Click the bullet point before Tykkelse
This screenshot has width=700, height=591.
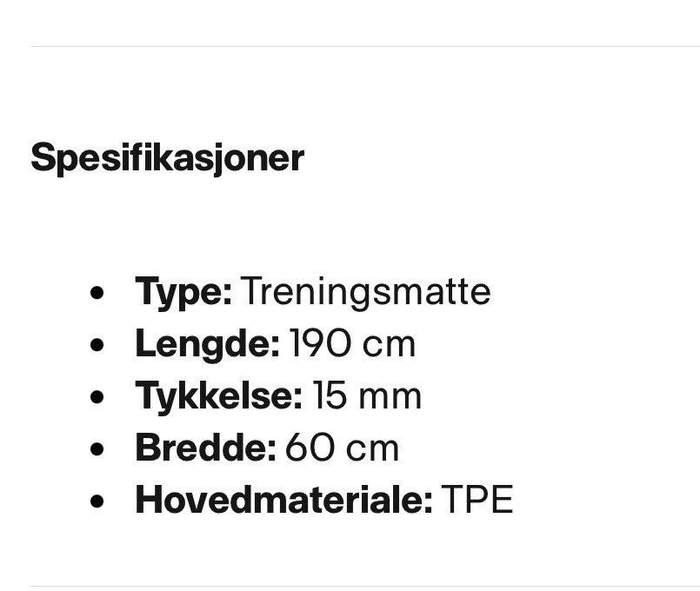pyautogui.click(x=97, y=397)
